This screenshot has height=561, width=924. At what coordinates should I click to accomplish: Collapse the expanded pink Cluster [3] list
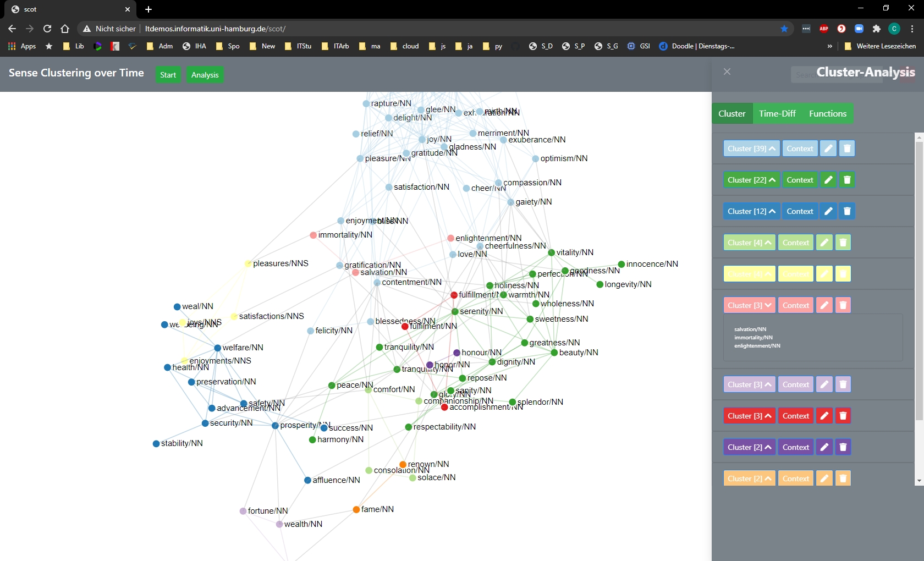(x=749, y=305)
